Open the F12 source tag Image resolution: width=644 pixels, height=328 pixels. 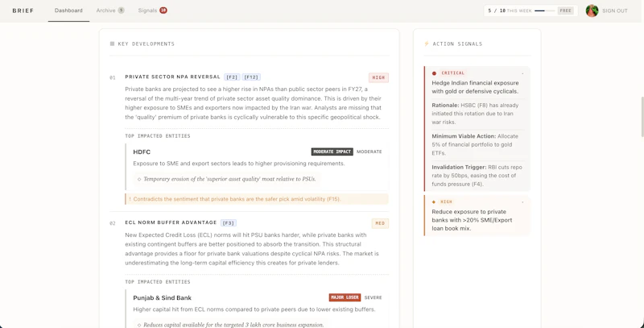[251, 77]
